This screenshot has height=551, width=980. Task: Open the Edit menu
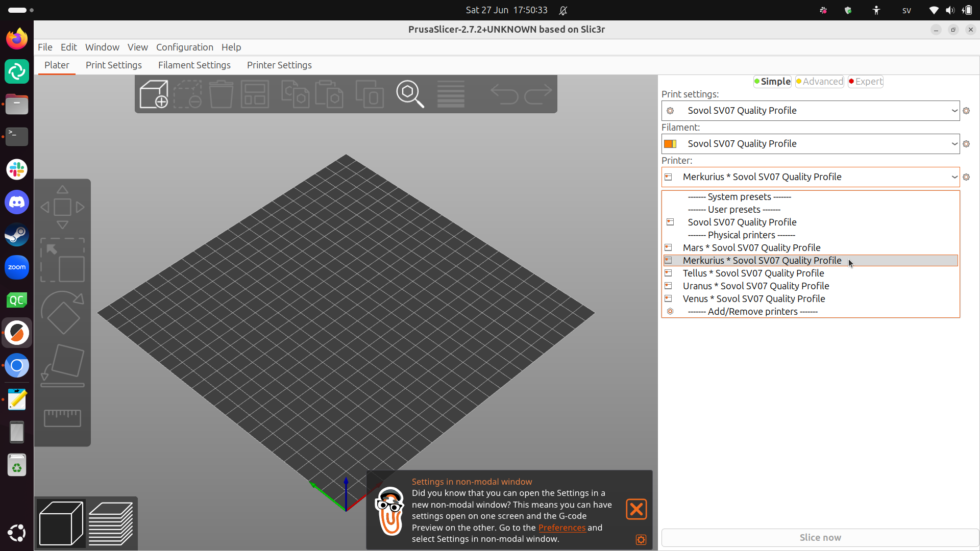[x=68, y=47]
